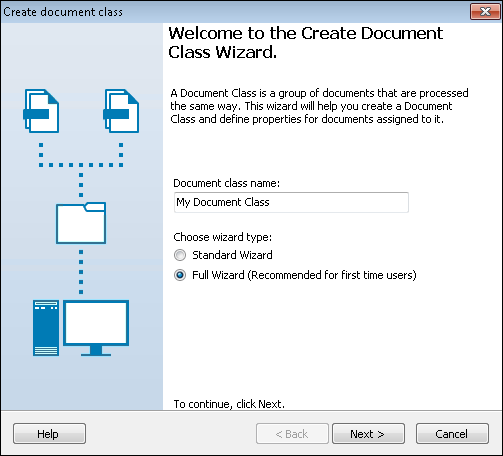Viewport: 503px width, 456px height.
Task: Click the dotted connector above the folder
Action: [81, 185]
